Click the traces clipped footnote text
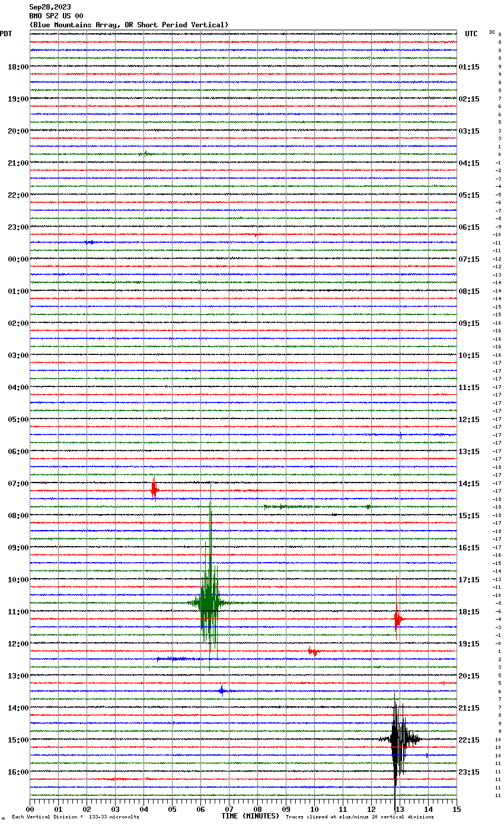This screenshot has width=504, height=825. point(359,817)
